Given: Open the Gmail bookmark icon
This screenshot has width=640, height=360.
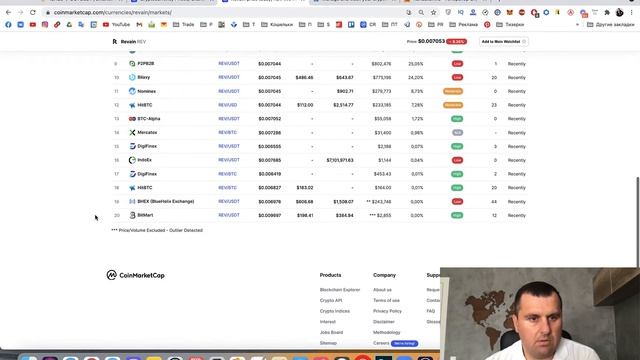Looking at the screenshot, I should coord(139,24).
